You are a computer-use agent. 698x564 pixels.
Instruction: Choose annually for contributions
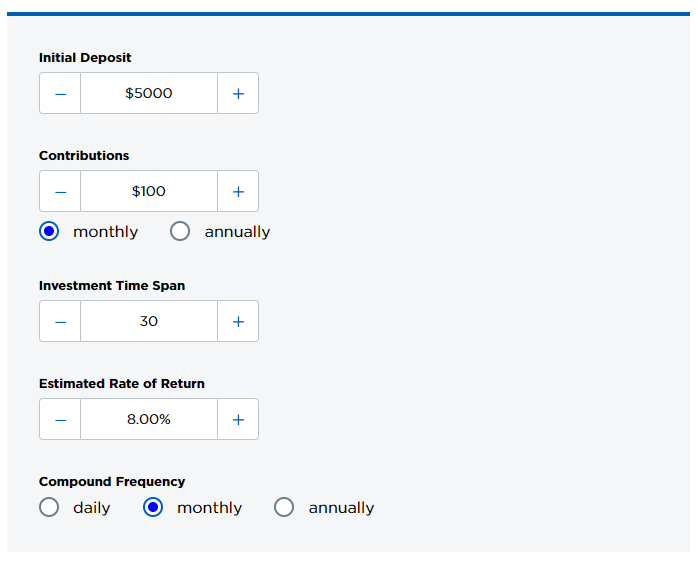coord(180,231)
